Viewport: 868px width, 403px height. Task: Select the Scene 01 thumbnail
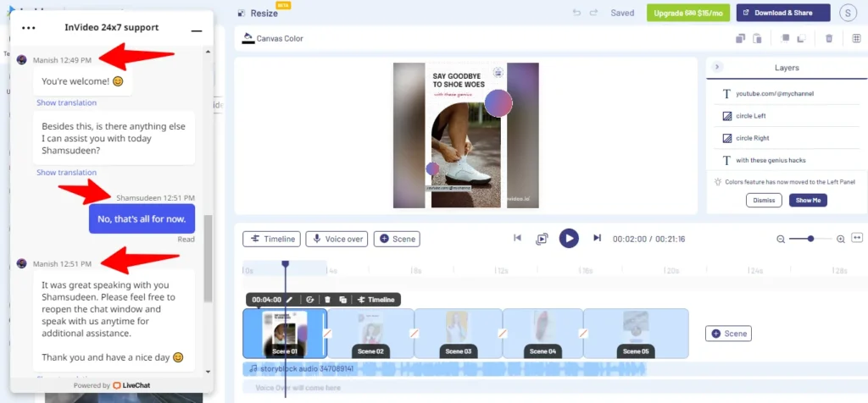(285, 334)
